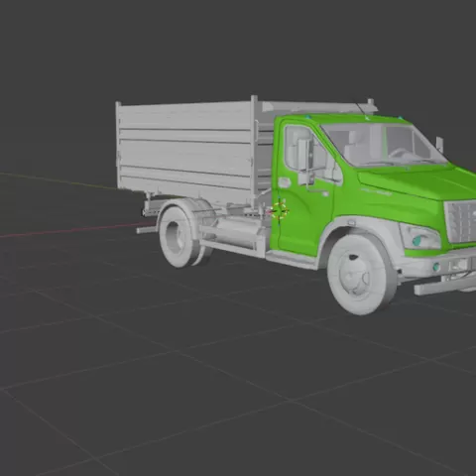Viewport: 476px width, 476px height.
Task: Select the rear corner post of the cargo bed
Action: (118, 146)
